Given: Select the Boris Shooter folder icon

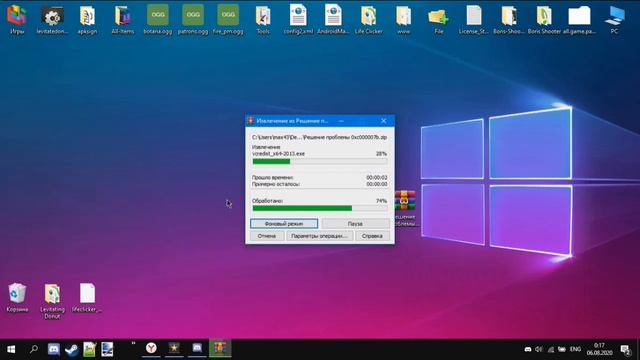Looking at the screenshot, I should click(544, 19).
